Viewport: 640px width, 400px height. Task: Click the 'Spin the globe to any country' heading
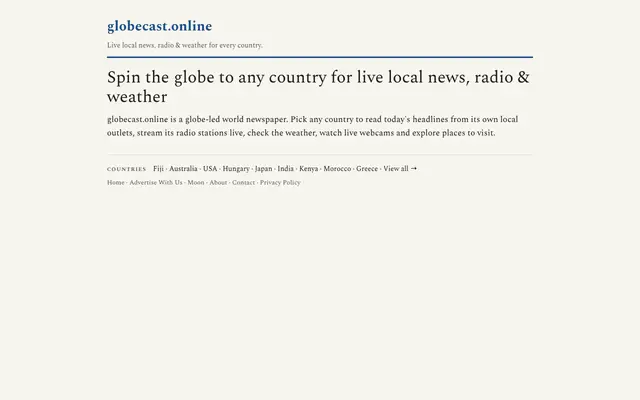(x=318, y=87)
